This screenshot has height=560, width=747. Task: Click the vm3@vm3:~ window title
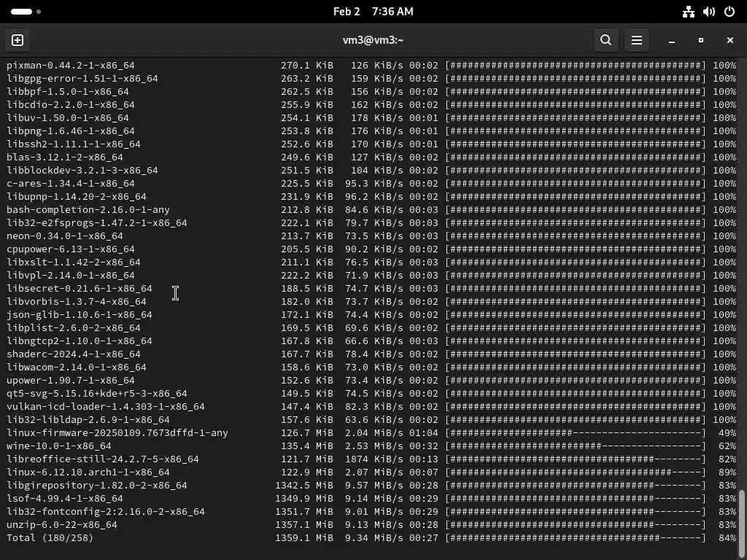point(373,40)
